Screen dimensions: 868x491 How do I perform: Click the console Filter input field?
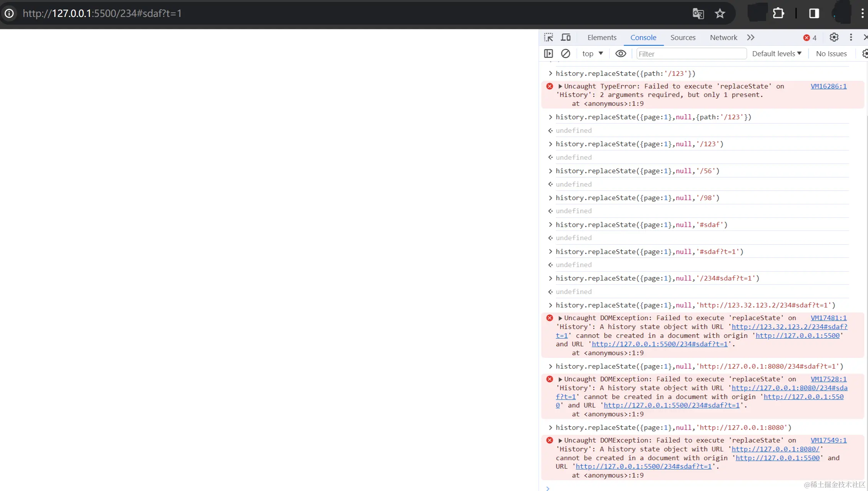click(x=691, y=54)
